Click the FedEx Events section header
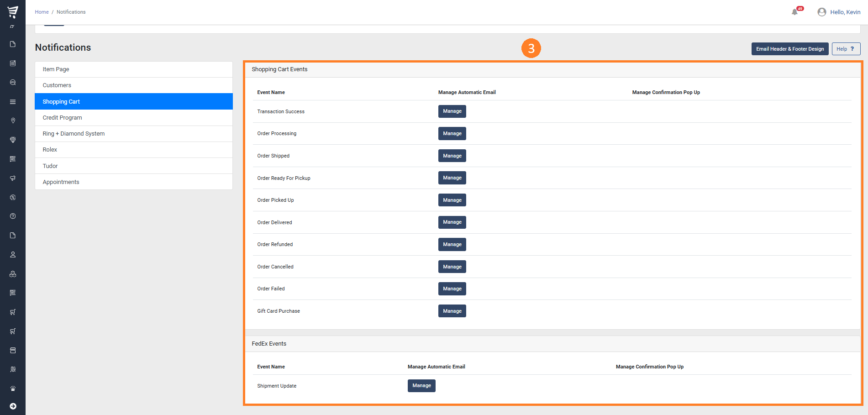The width and height of the screenshot is (868, 415). (x=269, y=344)
